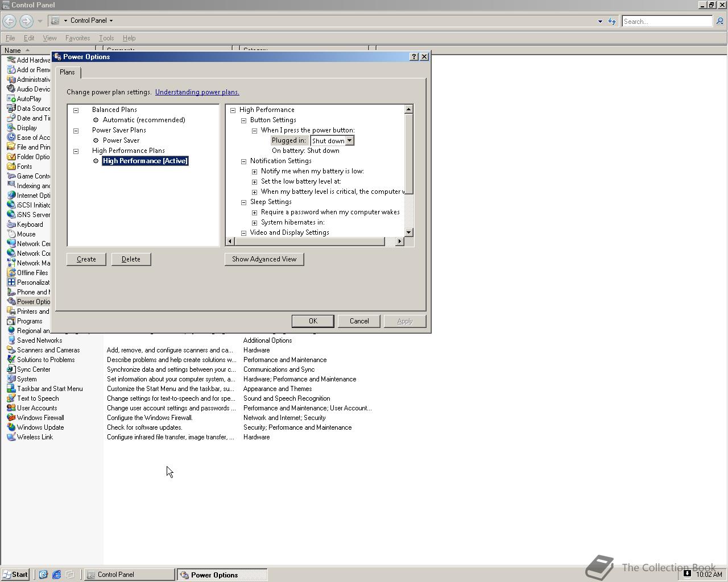The image size is (728, 582).
Task: Click the System item icon
Action: 11,379
